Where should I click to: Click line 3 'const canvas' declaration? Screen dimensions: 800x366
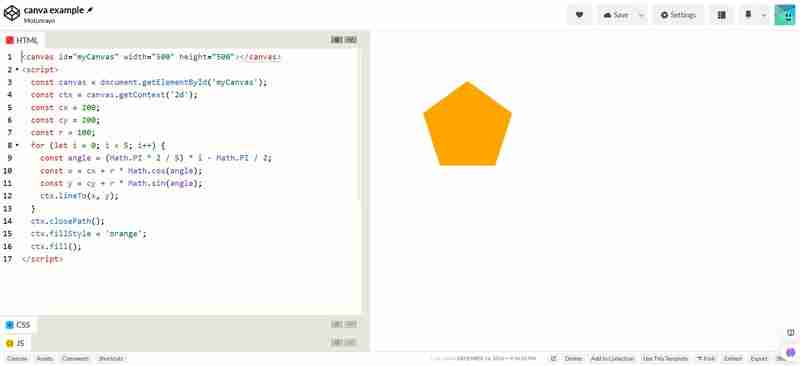148,82
